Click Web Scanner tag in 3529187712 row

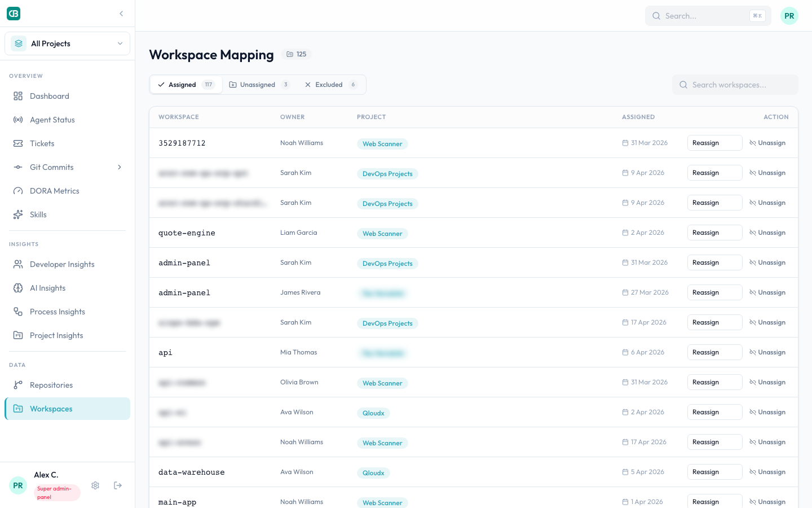click(382, 144)
